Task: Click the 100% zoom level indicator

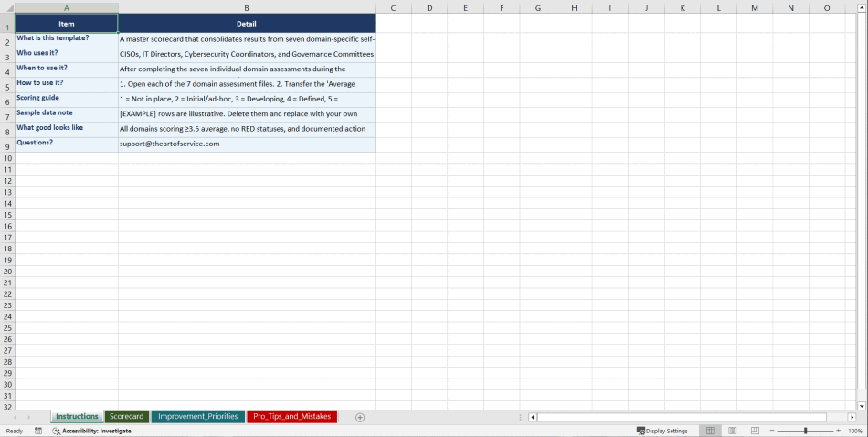Action: 855,431
